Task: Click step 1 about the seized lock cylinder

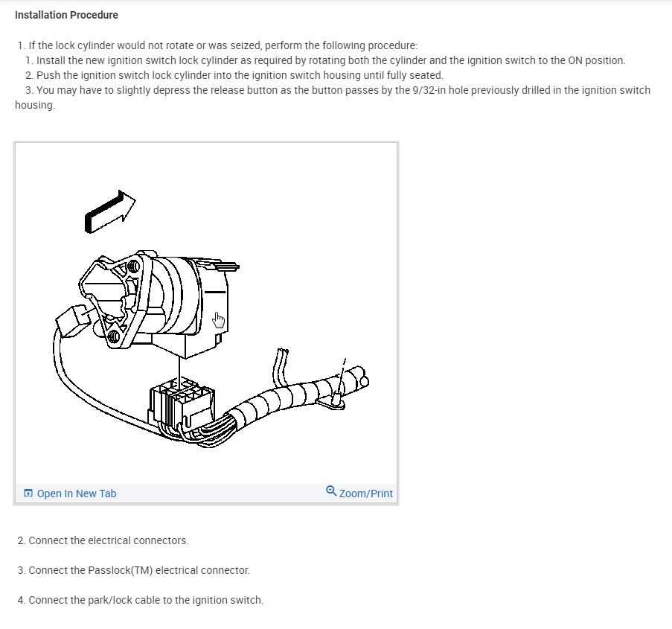Action: pos(217,45)
